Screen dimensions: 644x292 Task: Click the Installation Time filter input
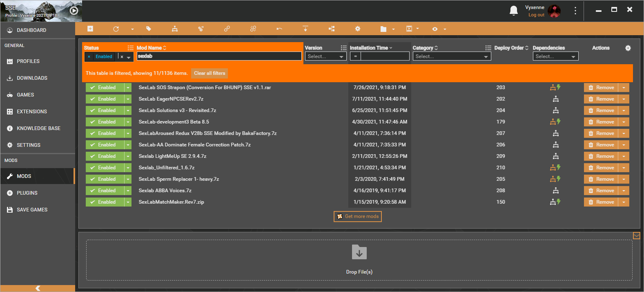385,56
